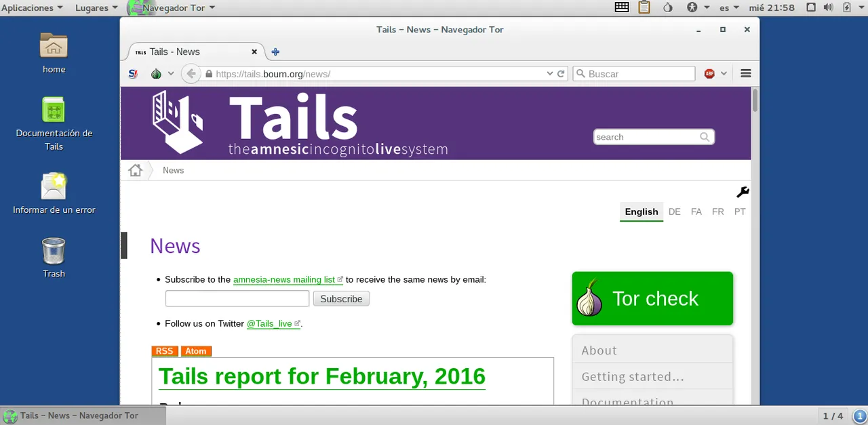Click the News breadcrumb link

(173, 170)
